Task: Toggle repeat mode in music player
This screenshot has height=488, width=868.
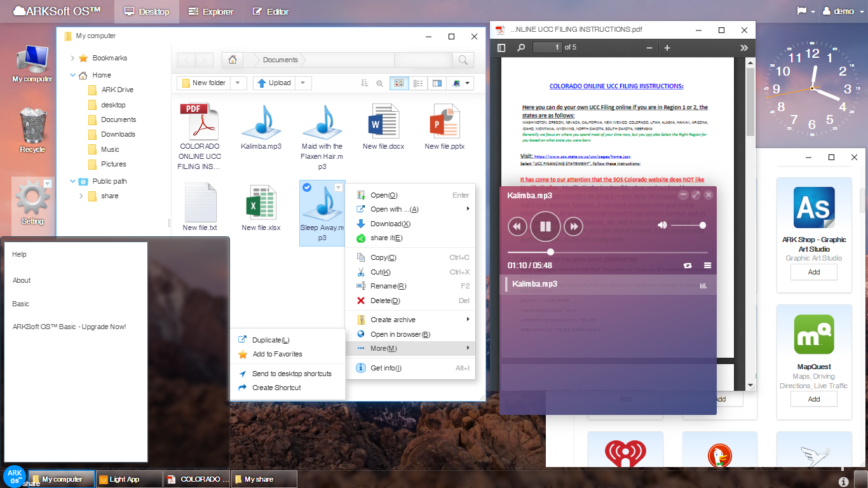Action: (x=688, y=266)
